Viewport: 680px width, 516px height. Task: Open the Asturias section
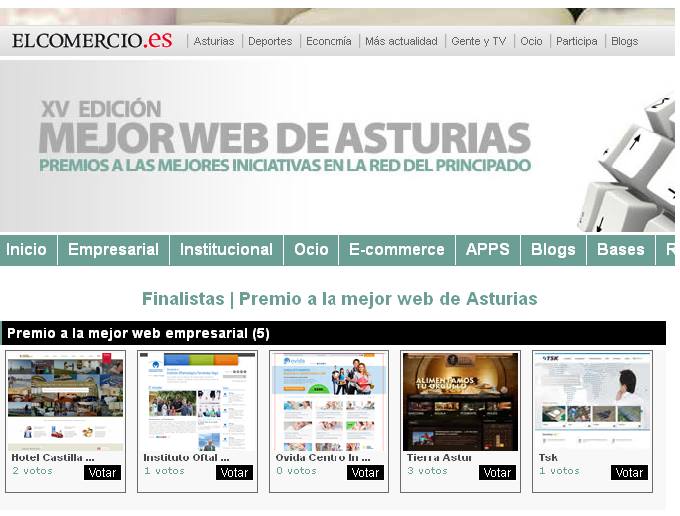214,41
